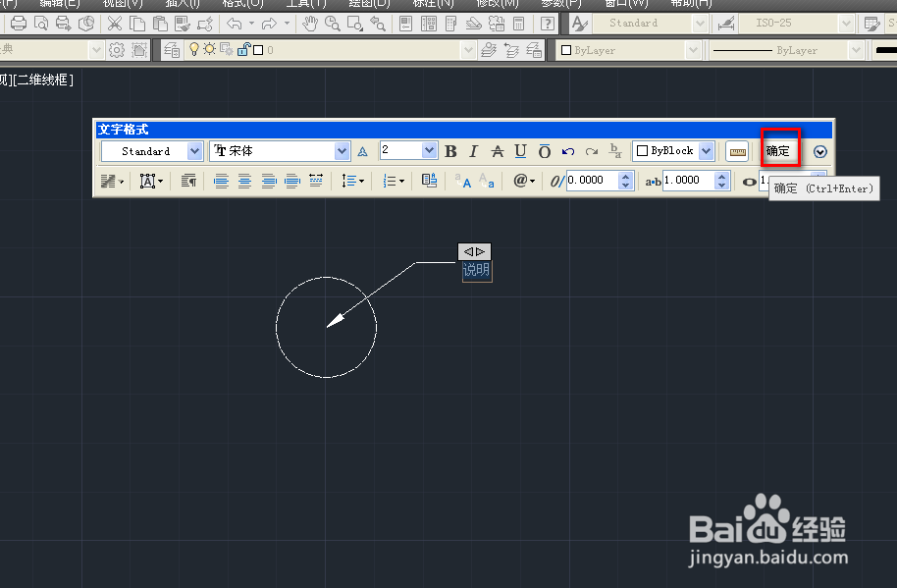The image size is (897, 588).
Task: Click the Plot printer icon
Action: point(19,24)
